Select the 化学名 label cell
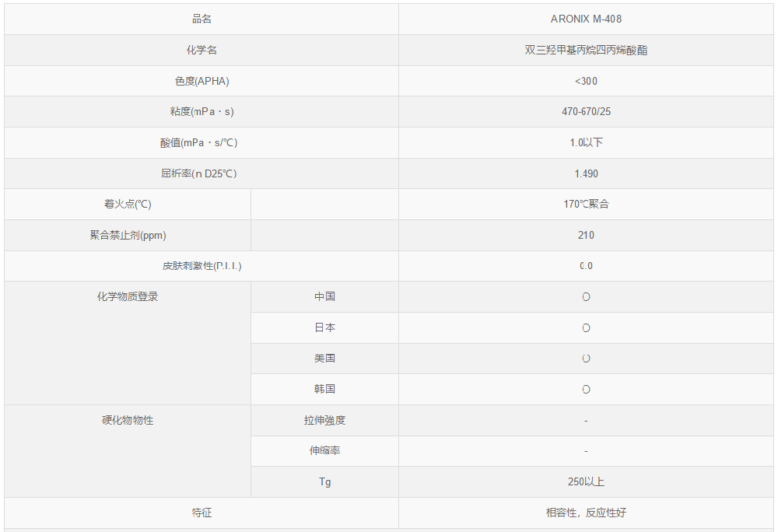This screenshot has height=532, width=778. pos(202,50)
